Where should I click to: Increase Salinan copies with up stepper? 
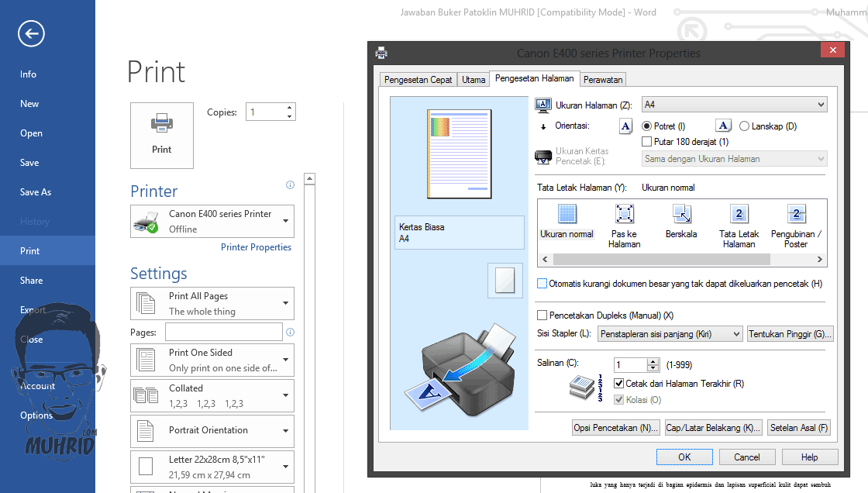(x=653, y=362)
